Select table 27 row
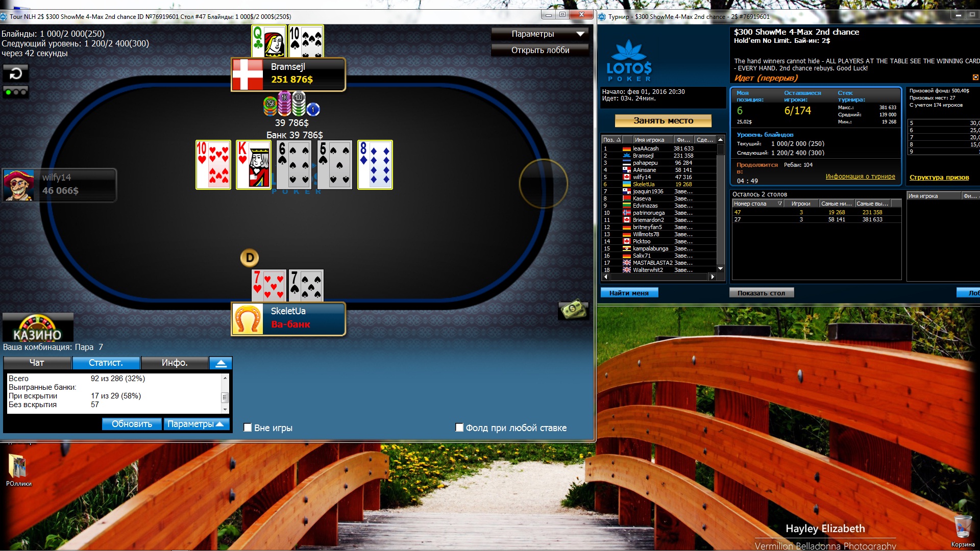Image resolution: width=980 pixels, height=551 pixels. [817, 219]
